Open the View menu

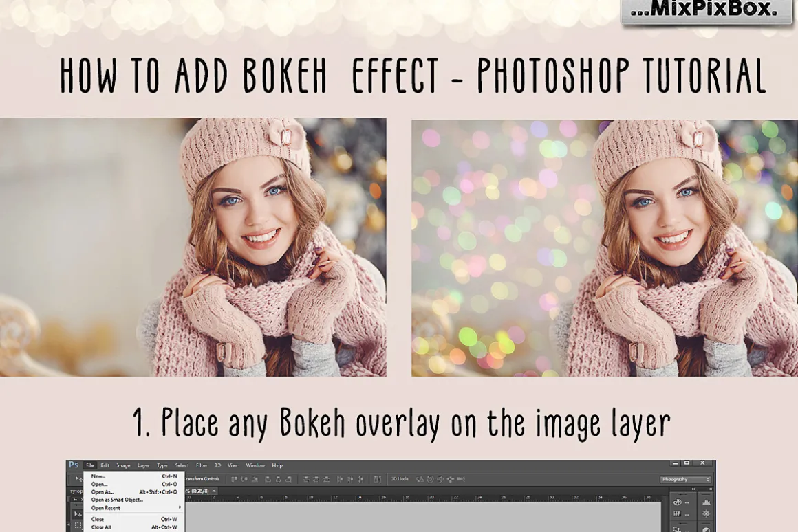[x=233, y=465]
